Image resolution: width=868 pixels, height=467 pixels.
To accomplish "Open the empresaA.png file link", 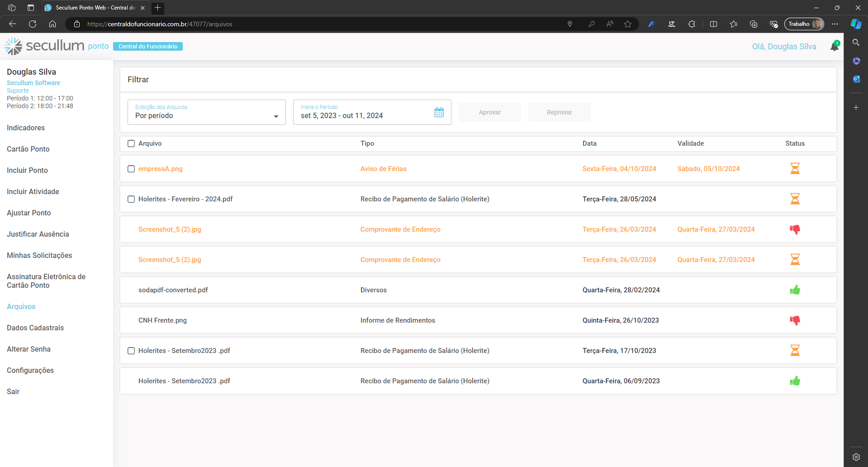I will click(x=161, y=169).
